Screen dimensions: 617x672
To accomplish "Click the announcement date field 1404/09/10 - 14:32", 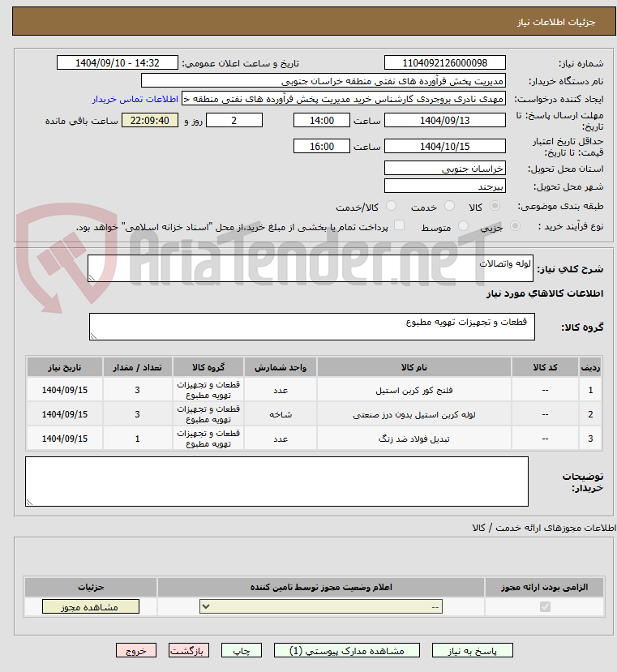I will pos(117,63).
